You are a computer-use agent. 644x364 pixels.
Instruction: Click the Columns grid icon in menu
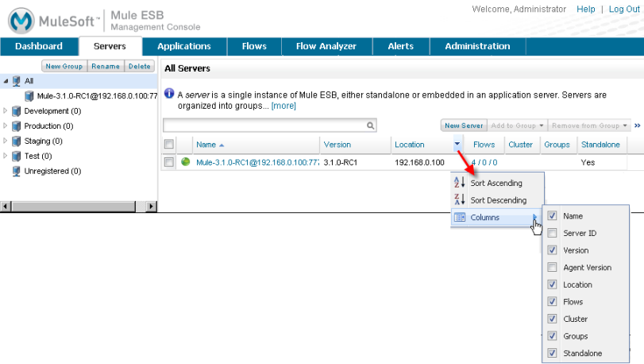click(460, 217)
